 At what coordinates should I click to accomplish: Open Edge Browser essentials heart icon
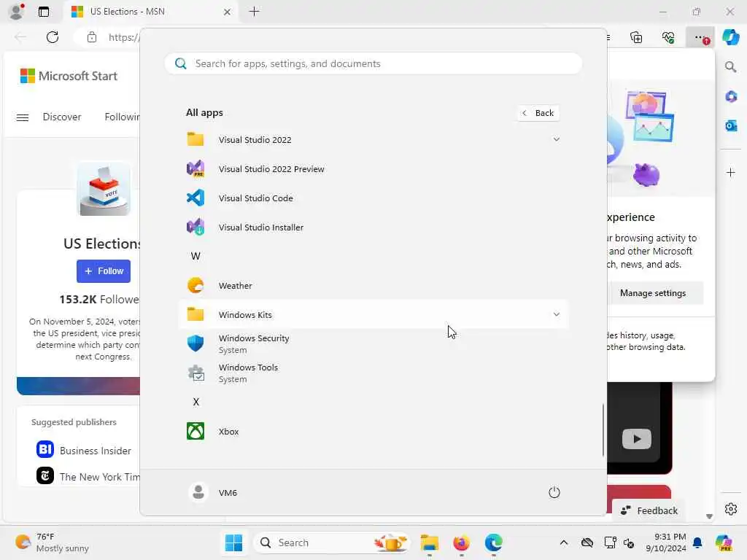click(x=668, y=37)
